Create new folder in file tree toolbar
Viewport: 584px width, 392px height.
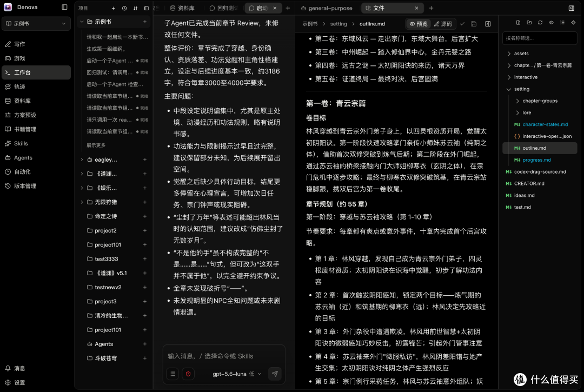529,23
